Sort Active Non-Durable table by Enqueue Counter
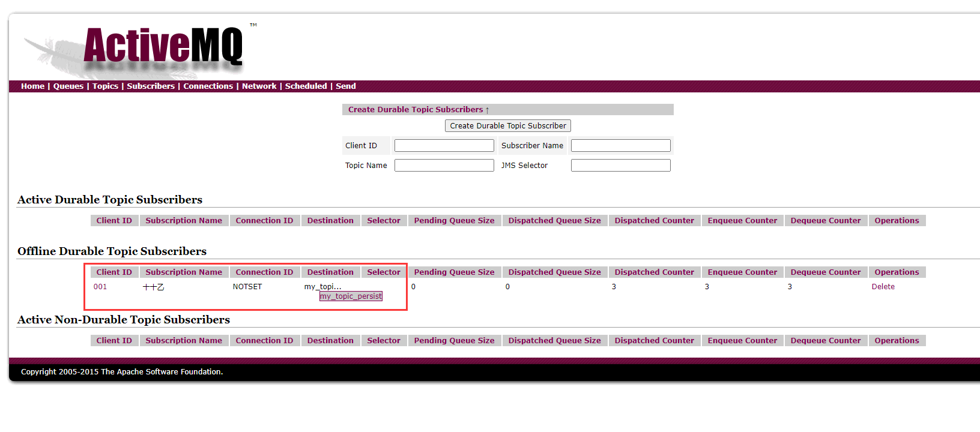 (743, 341)
